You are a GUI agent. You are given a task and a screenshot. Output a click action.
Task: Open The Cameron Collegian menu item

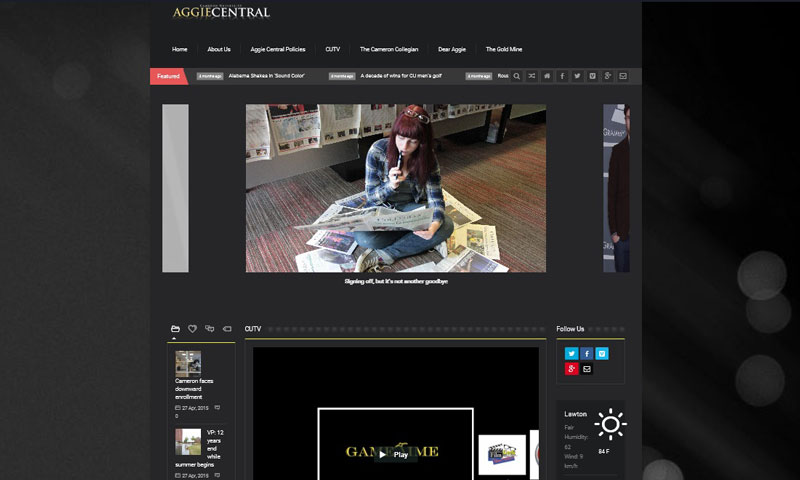pos(389,49)
